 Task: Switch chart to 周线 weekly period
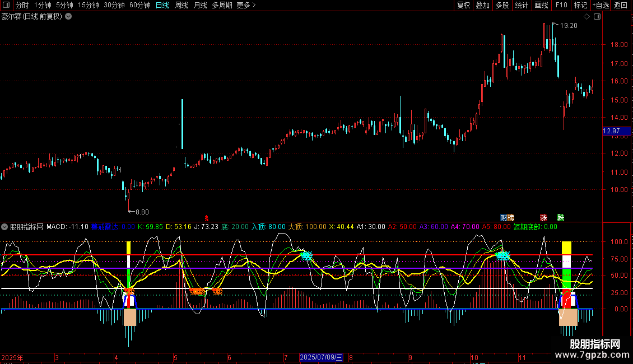(181, 5)
